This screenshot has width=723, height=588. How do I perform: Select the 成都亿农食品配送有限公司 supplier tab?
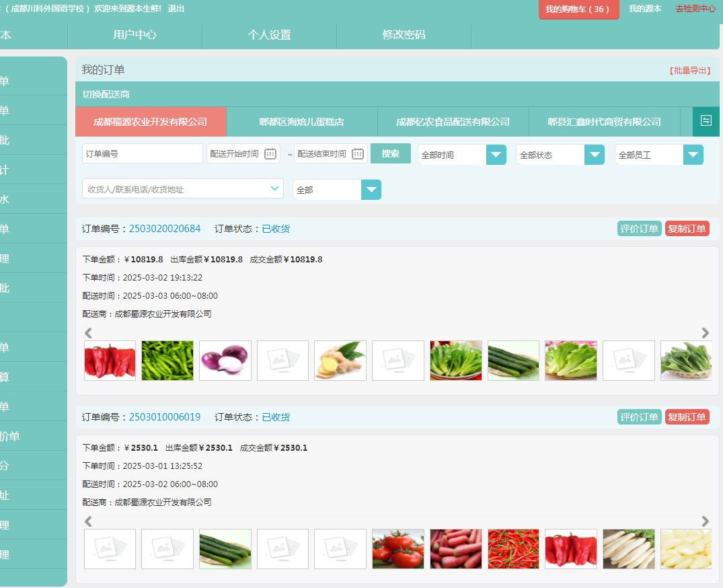pyautogui.click(x=453, y=122)
